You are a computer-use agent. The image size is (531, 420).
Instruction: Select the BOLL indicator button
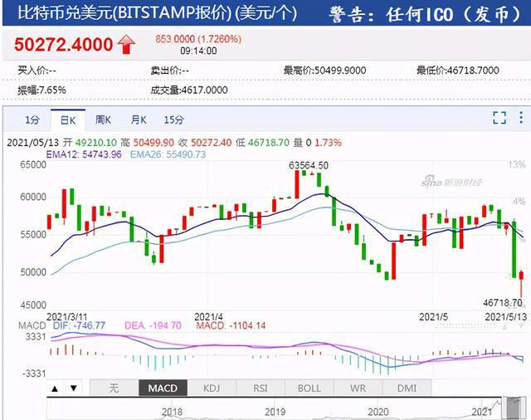pos(309,388)
